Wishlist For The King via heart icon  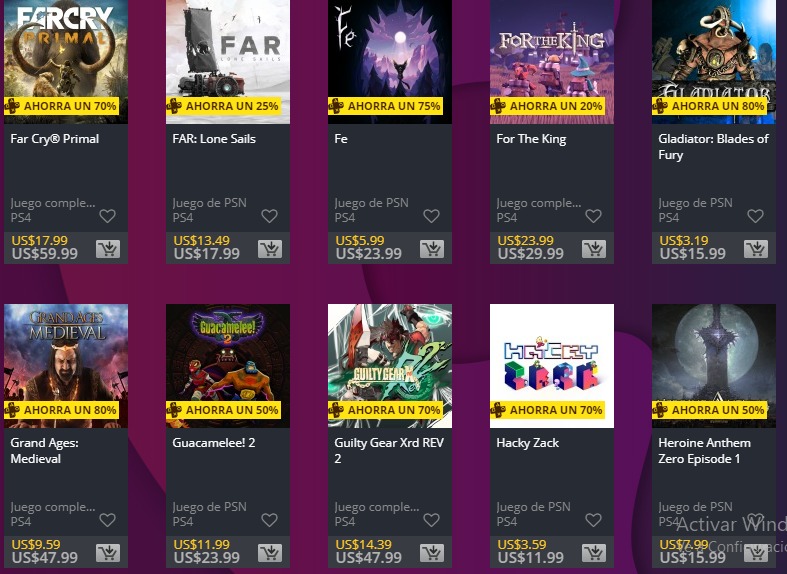[x=594, y=216]
